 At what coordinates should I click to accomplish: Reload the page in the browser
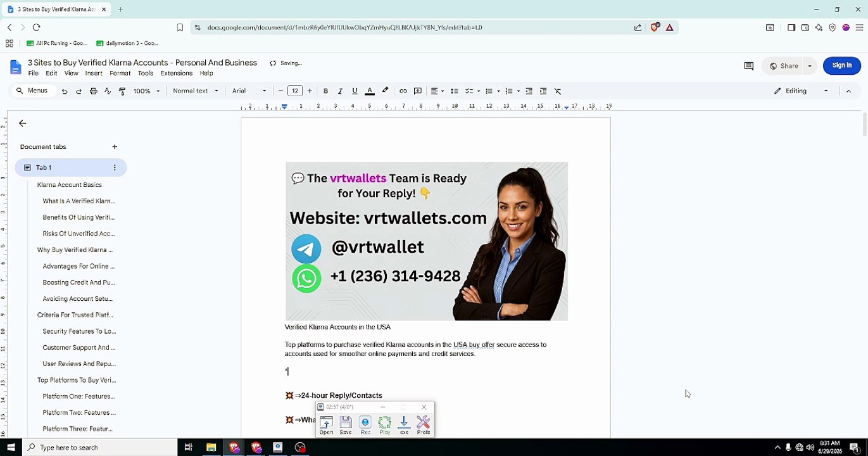click(x=36, y=27)
